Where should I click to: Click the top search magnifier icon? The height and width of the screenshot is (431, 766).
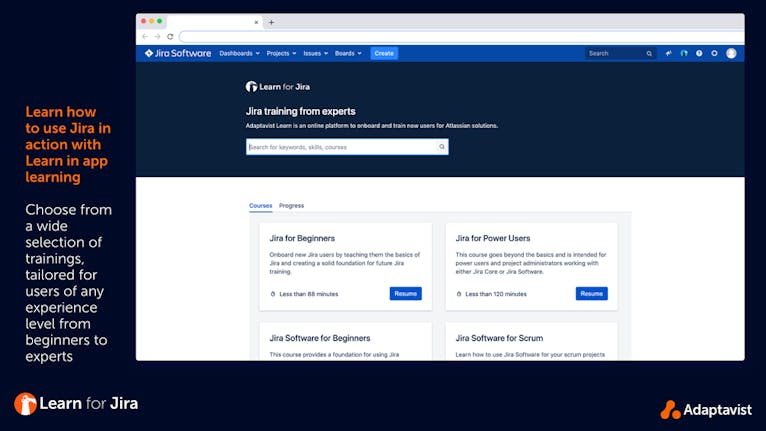(649, 54)
